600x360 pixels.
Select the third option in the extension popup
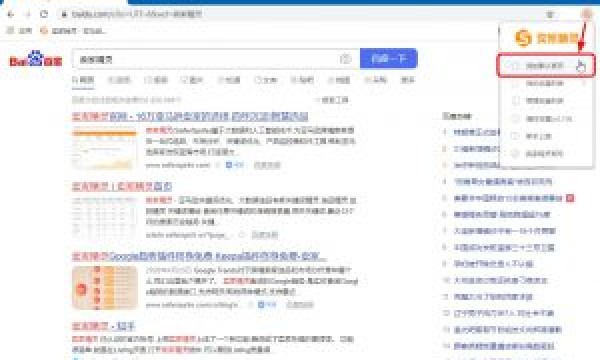pyautogui.click(x=546, y=101)
